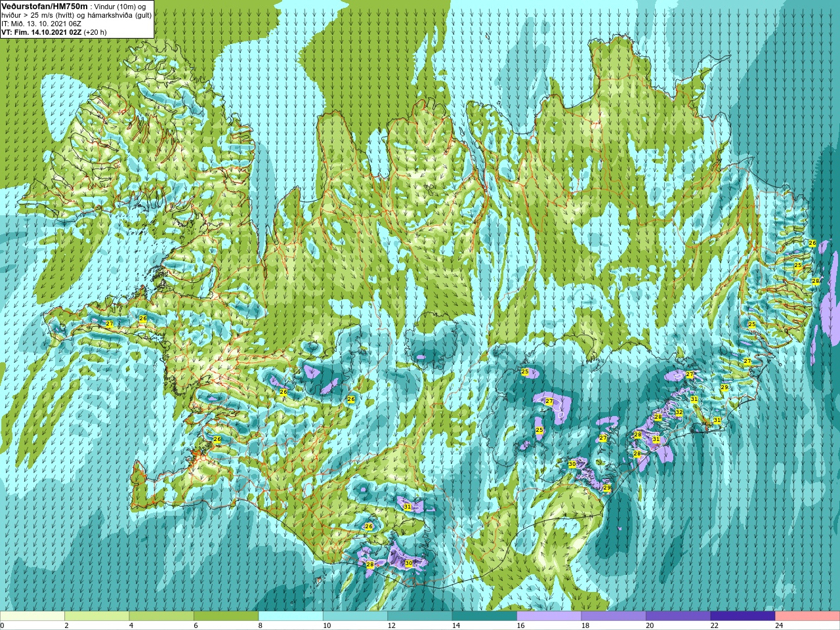The image size is (840, 630).
Task: Select the 16–18 m/s light purple swatch
Action: point(549,616)
